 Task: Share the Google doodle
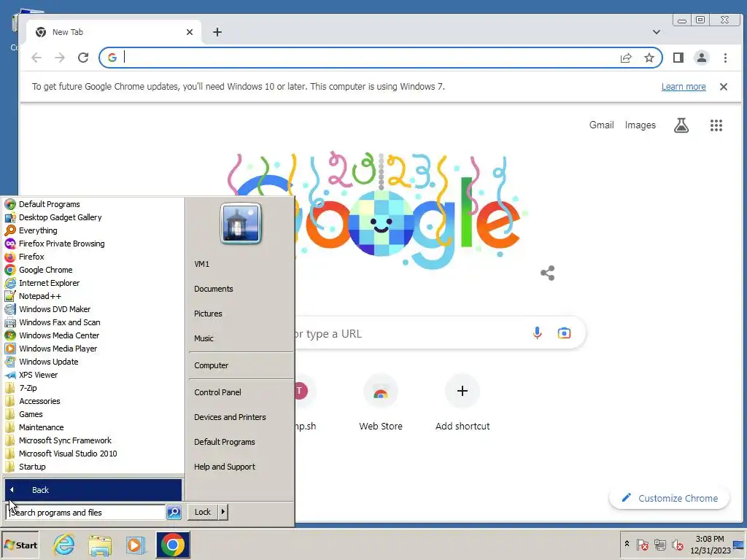(547, 273)
